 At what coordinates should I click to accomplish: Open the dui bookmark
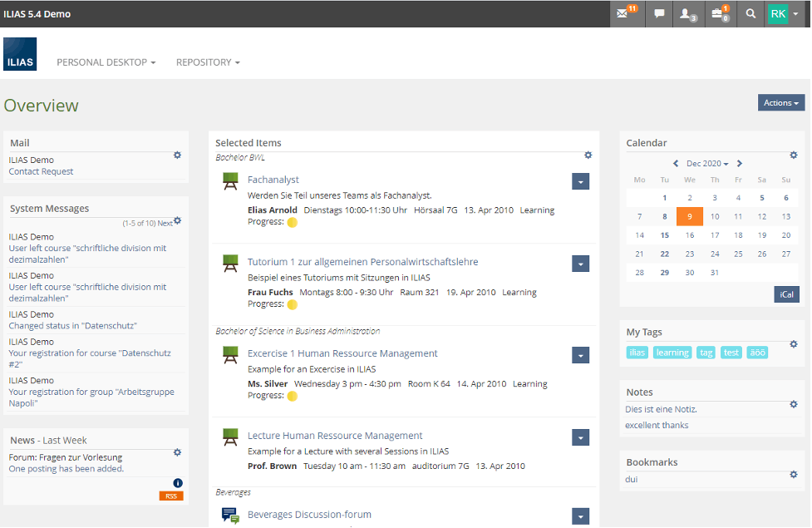pyautogui.click(x=632, y=479)
